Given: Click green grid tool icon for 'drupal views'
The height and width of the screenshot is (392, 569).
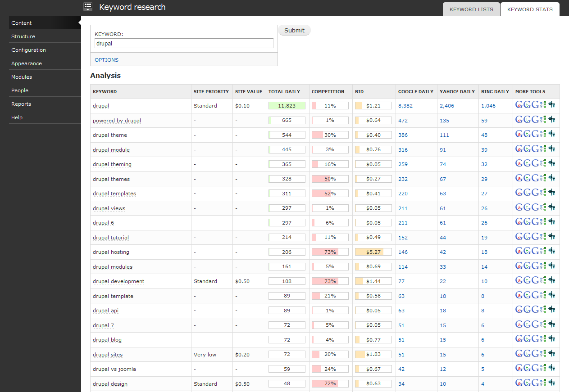Looking at the screenshot, I should [543, 208].
